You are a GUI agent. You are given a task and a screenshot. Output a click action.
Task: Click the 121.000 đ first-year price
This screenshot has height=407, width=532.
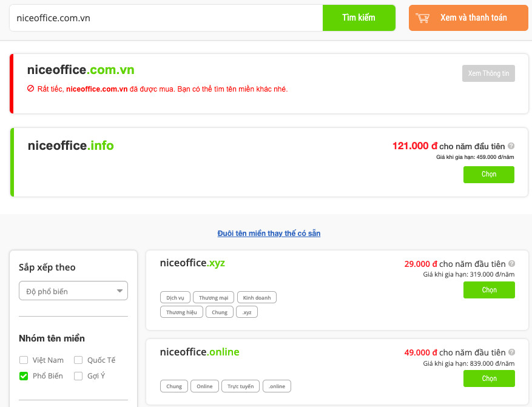(415, 146)
